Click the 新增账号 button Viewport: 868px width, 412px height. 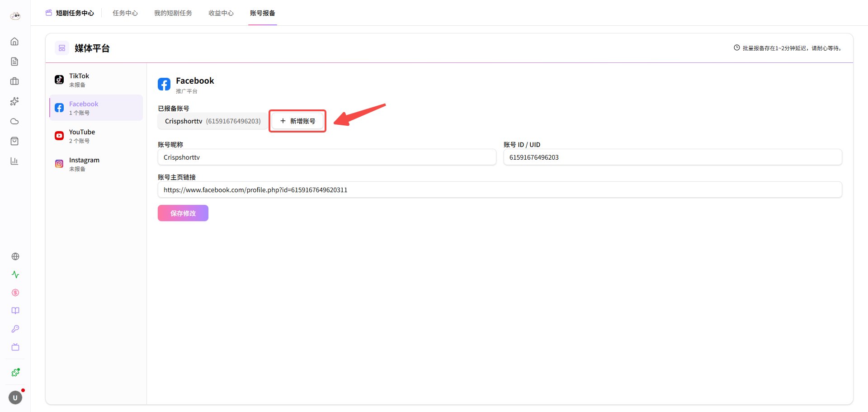point(297,121)
